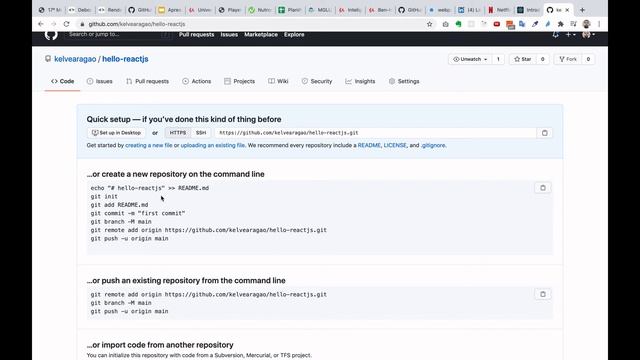Click the Evernote extension icon
The width and height of the screenshot is (640, 360).
pos(458,24)
